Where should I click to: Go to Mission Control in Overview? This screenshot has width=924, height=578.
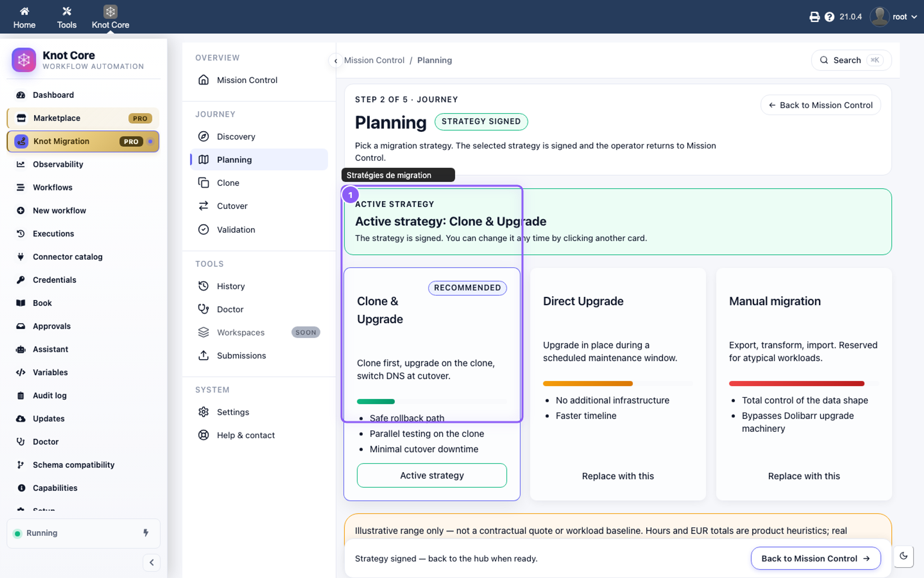pyautogui.click(x=259, y=80)
